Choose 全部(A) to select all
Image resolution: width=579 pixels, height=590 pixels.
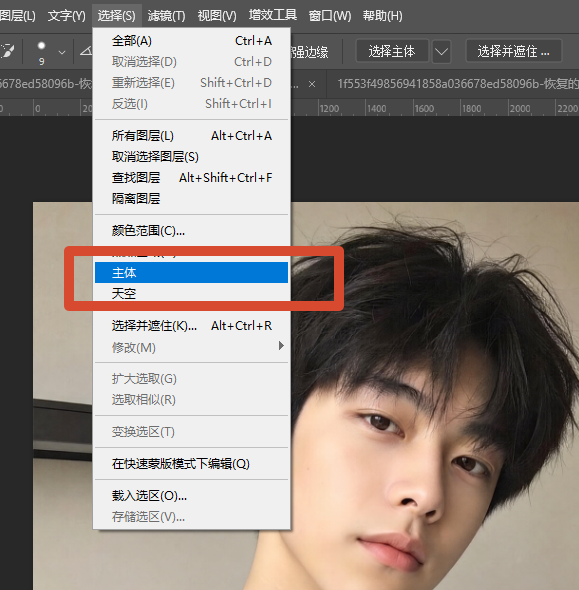click(x=191, y=41)
